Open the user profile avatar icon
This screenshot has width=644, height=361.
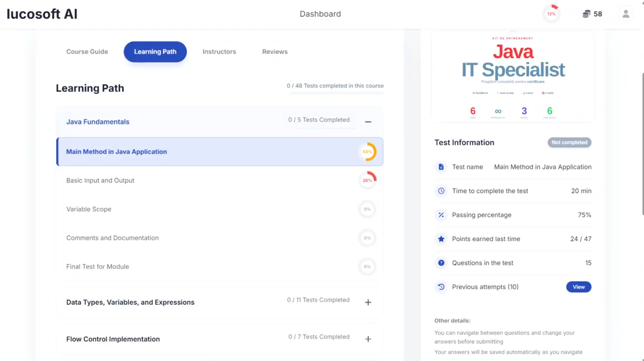click(x=626, y=14)
